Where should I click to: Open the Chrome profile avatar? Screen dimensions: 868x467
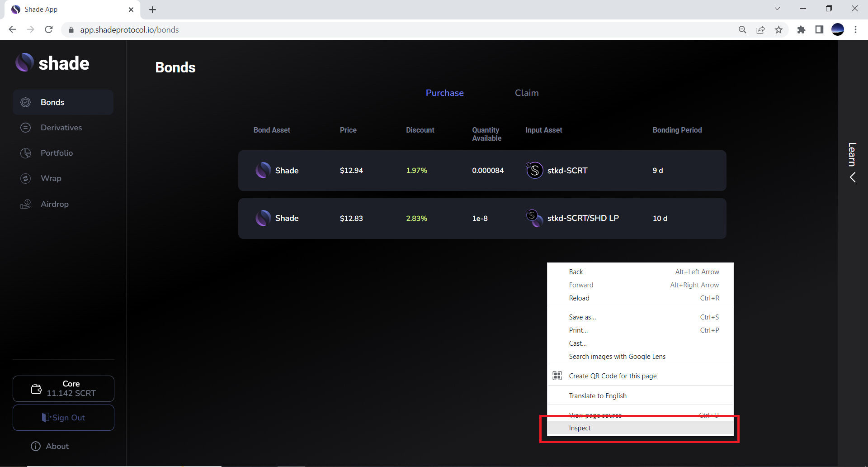838,29
